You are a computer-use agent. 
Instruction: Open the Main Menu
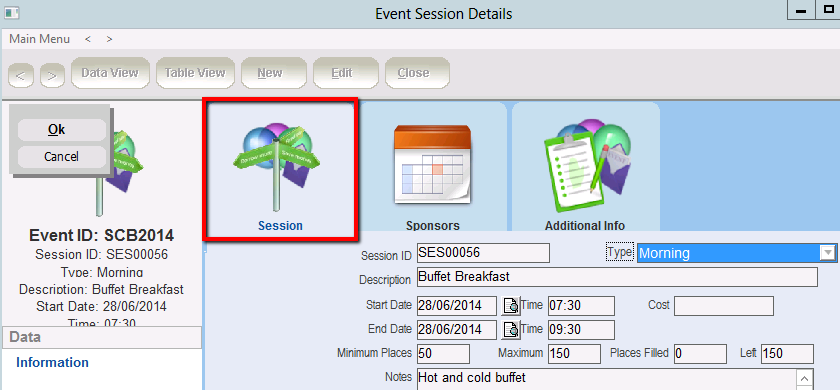(40, 39)
